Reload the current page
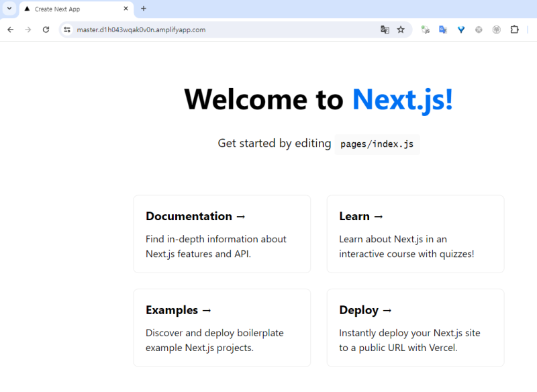 point(46,30)
